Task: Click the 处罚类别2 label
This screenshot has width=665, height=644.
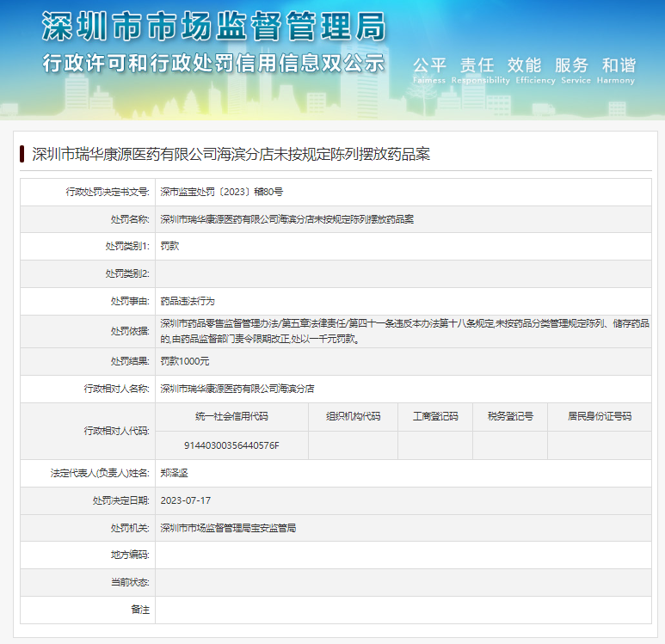Action: [x=127, y=273]
